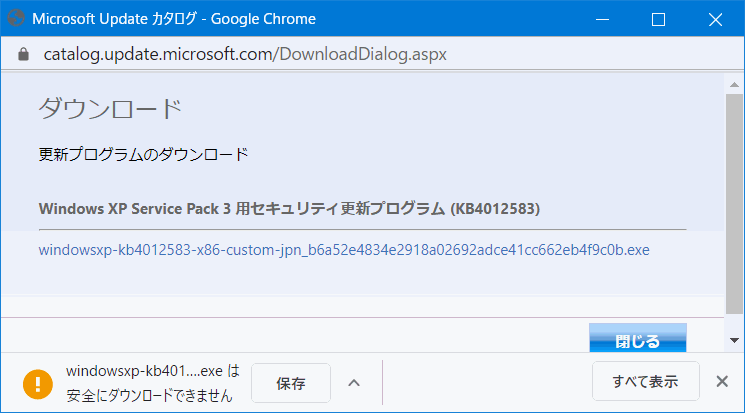This screenshot has height=413, width=745.
Task: Click scrollbar down arrow
Action: (735, 340)
